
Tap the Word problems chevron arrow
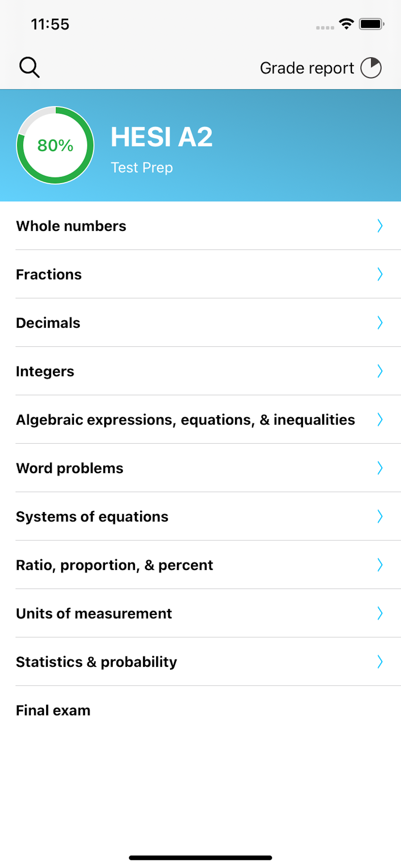[x=380, y=468]
